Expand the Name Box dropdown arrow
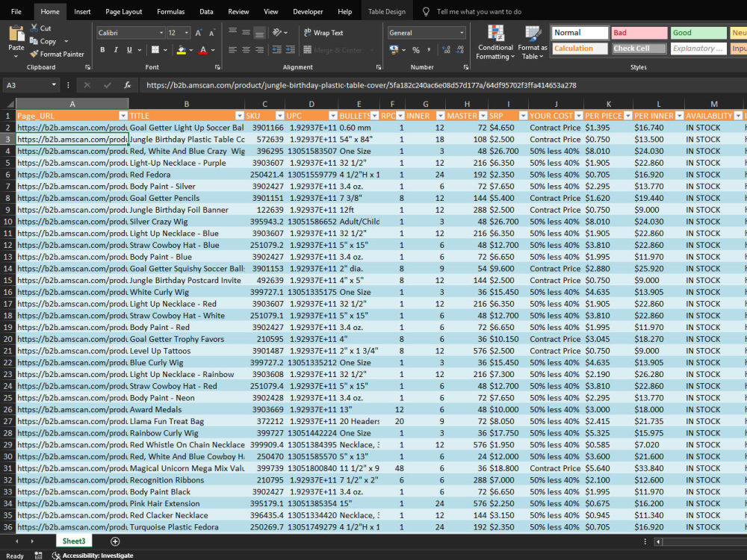 pos(54,85)
